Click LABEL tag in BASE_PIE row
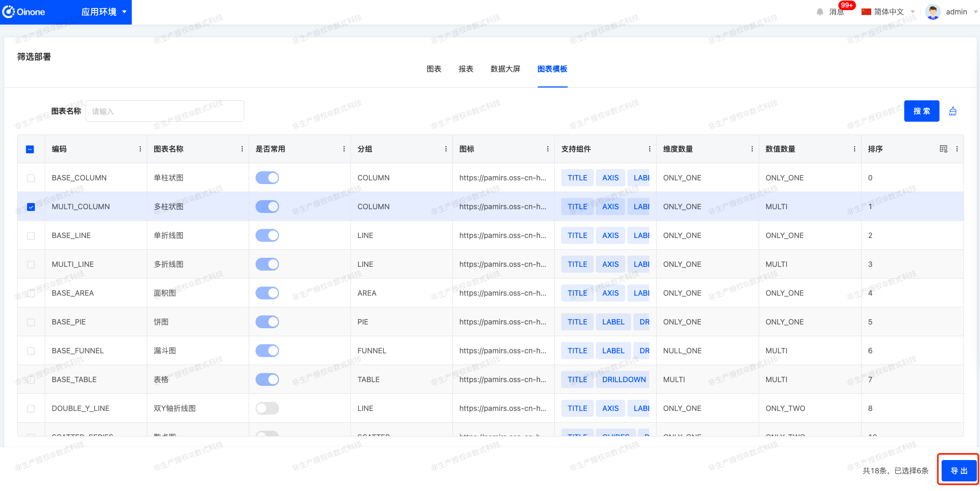This screenshot has height=491, width=980. [613, 322]
